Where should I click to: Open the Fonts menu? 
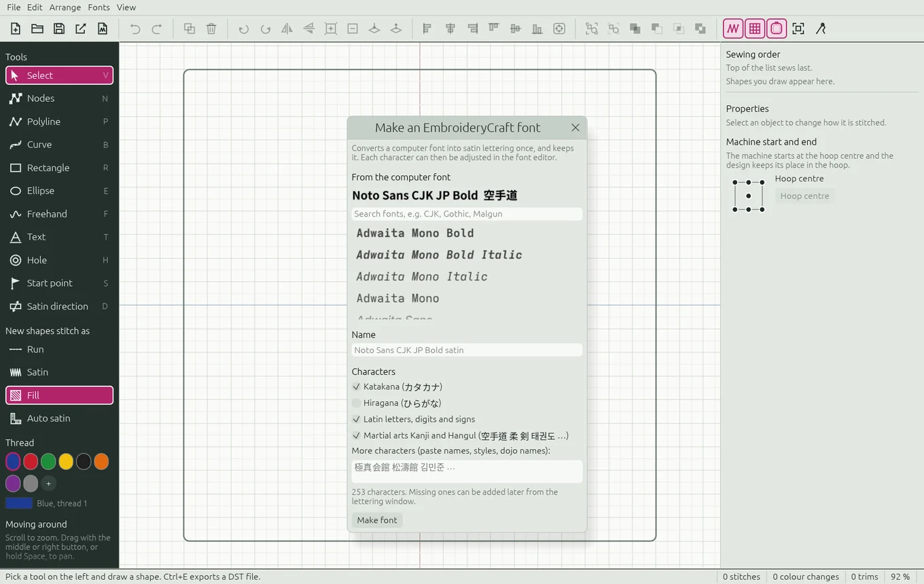click(99, 7)
